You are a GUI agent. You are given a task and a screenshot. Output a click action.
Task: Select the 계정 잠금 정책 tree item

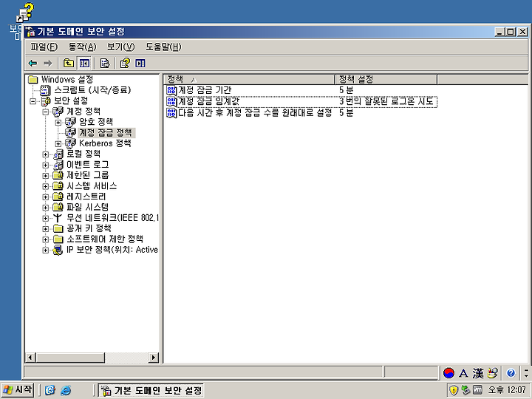pyautogui.click(x=106, y=133)
